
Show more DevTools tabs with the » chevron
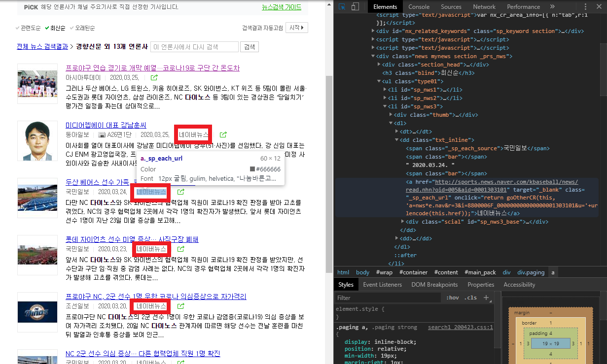pos(552,7)
